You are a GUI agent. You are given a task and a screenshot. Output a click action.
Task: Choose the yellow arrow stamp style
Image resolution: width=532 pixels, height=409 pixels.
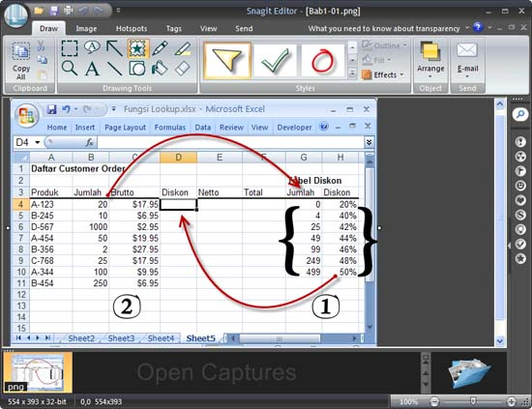click(227, 61)
